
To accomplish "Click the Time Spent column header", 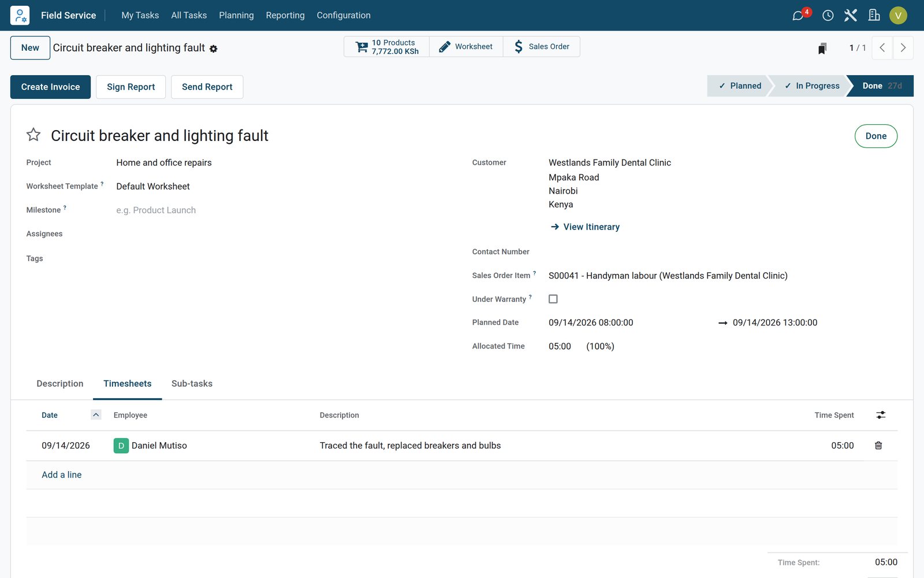I will tap(834, 415).
